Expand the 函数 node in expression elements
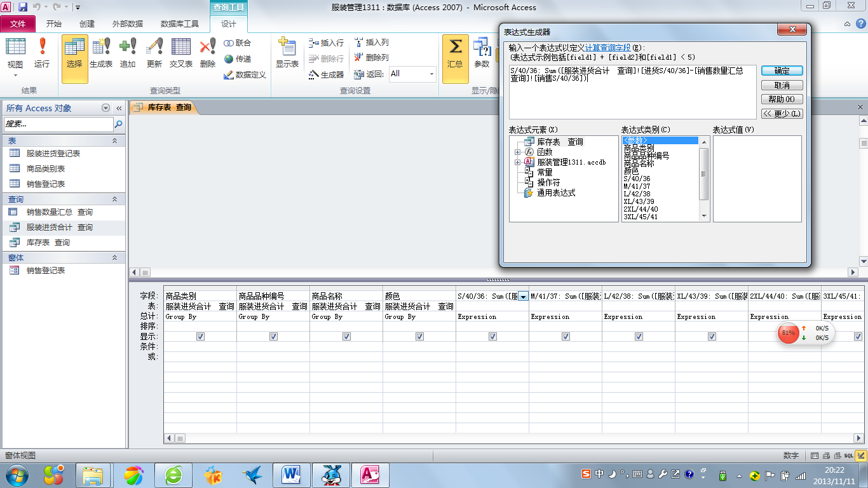This screenshot has width=868, height=488. (518, 152)
